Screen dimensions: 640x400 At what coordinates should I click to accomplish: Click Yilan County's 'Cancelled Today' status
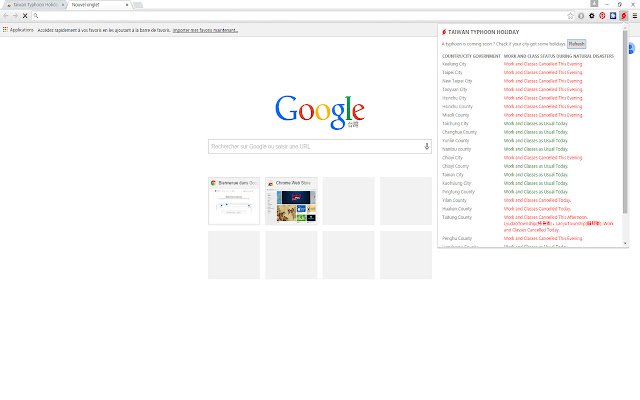pos(537,200)
